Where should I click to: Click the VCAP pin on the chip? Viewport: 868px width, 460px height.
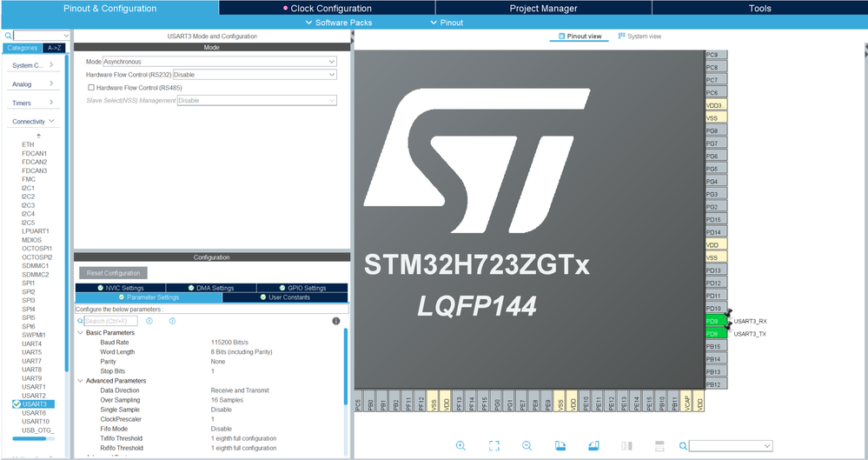(x=686, y=401)
